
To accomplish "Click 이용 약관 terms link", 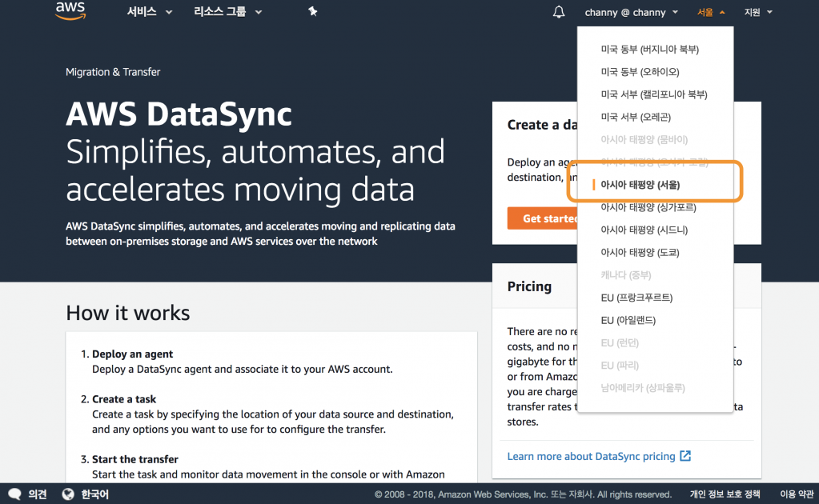I will point(797,494).
